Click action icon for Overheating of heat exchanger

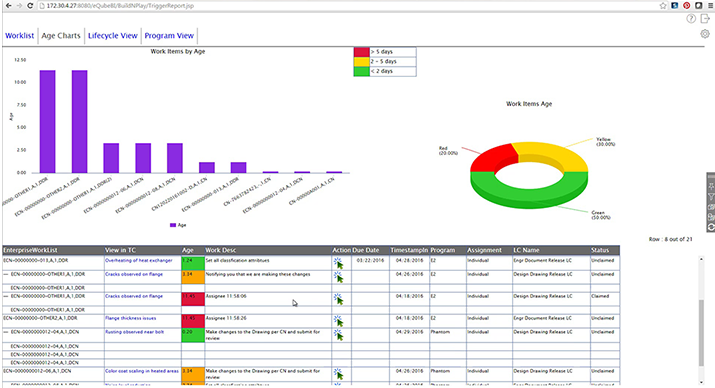(x=338, y=263)
